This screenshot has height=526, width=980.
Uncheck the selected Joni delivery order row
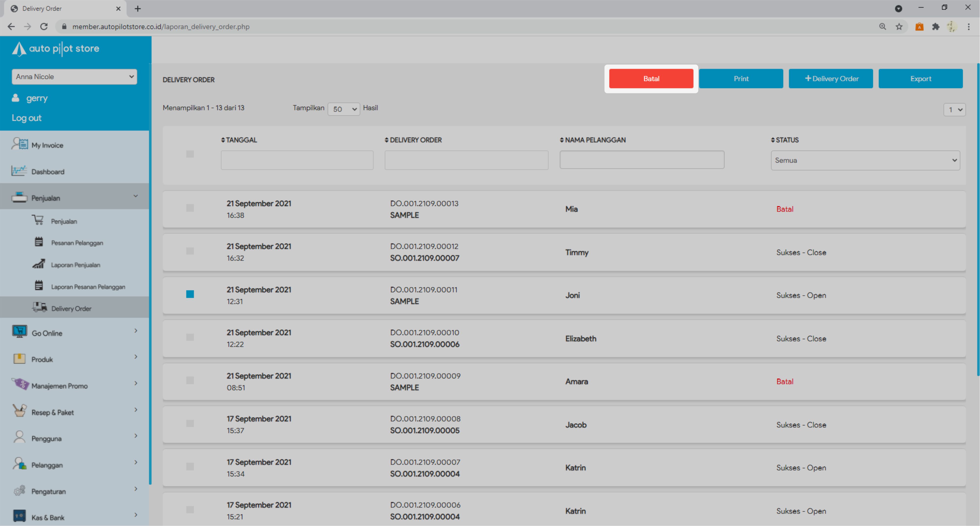pos(190,294)
